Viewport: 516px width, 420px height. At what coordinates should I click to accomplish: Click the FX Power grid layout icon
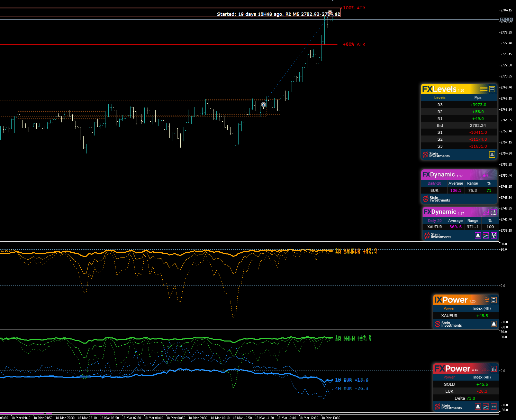[494, 407]
